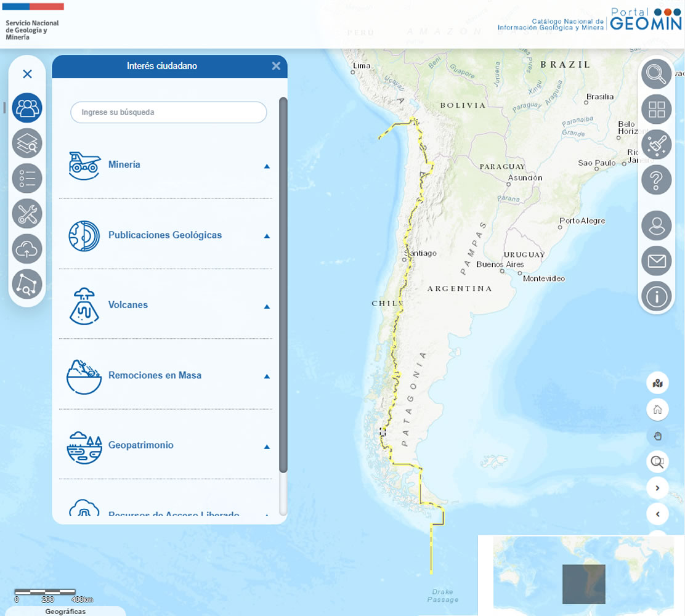Open the layers search icon in left sidebar
Screen dimensions: 685x616
tap(27, 144)
